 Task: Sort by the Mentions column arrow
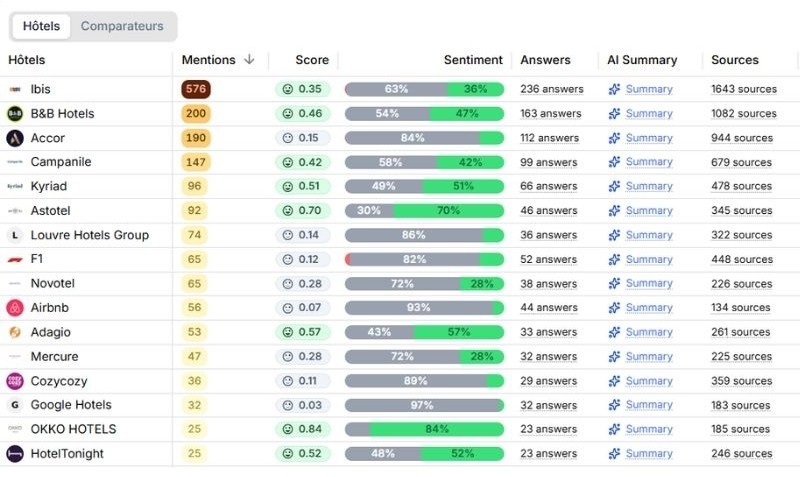click(249, 60)
